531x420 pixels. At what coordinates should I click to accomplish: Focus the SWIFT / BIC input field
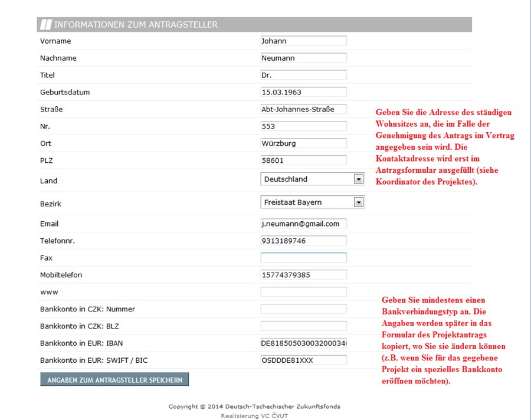(x=303, y=360)
